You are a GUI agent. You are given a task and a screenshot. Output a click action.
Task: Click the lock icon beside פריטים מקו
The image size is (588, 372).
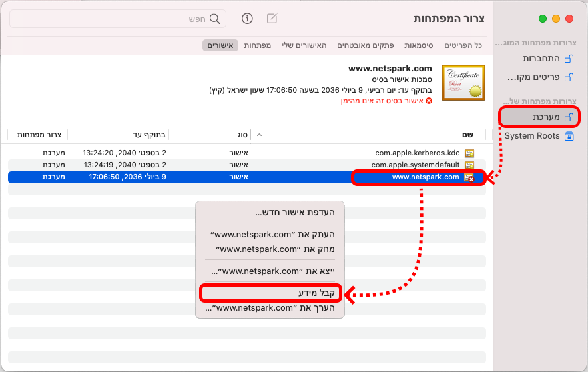click(569, 77)
